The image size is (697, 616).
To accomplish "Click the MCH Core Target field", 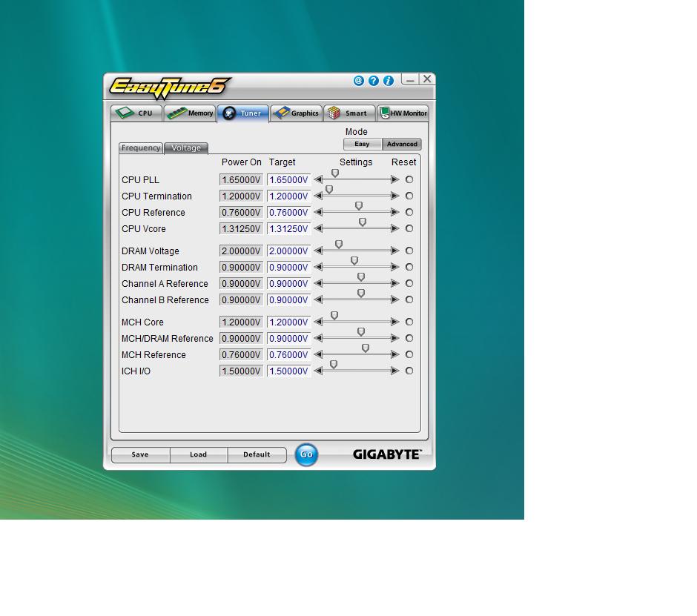I will pos(288,322).
